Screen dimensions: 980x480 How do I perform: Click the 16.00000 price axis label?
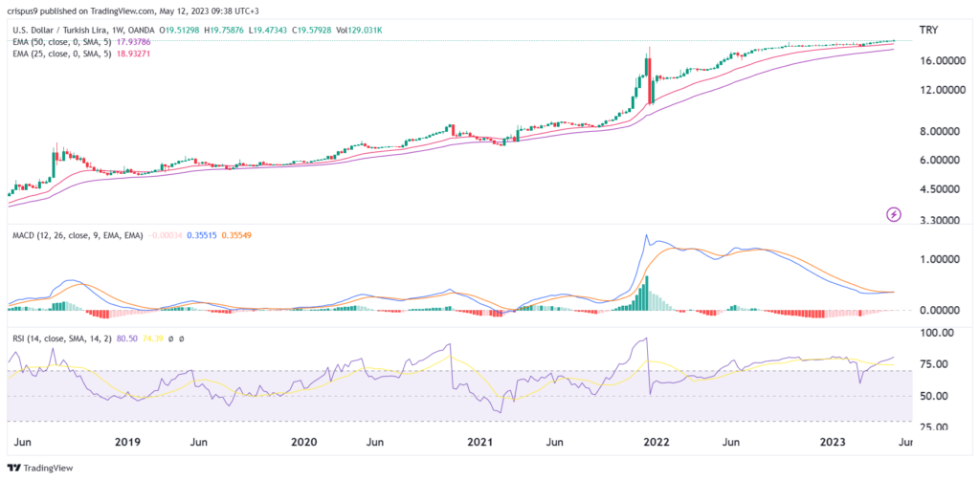[941, 61]
